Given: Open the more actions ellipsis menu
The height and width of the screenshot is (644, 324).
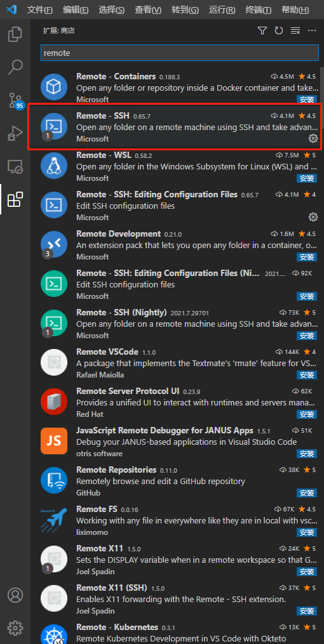Looking at the screenshot, I should point(312,30).
